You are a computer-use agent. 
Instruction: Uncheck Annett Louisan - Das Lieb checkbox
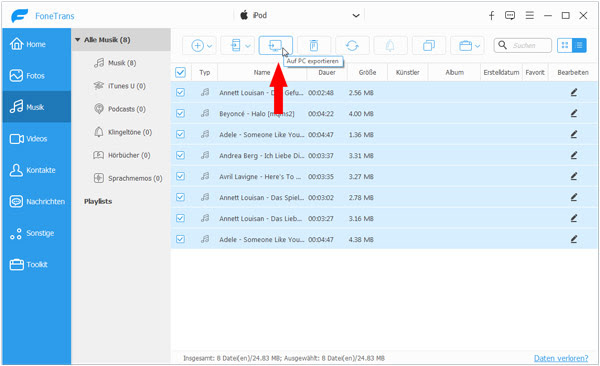coord(180,218)
